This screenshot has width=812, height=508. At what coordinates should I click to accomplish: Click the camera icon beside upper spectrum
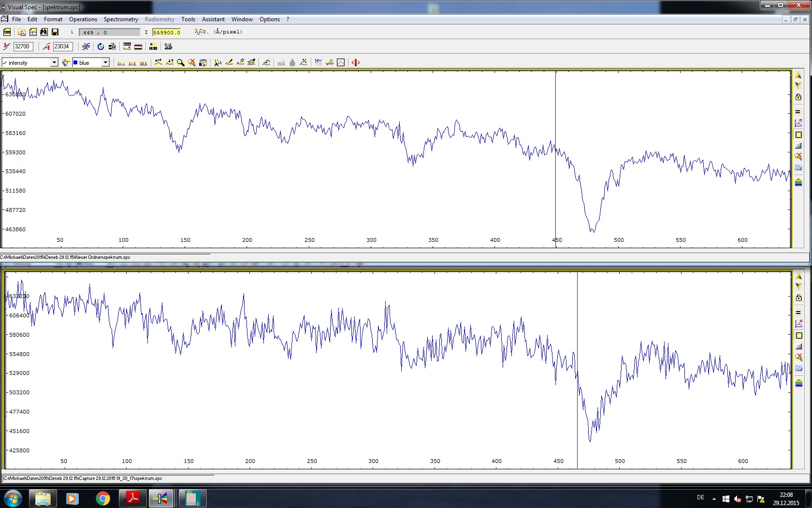click(798, 167)
